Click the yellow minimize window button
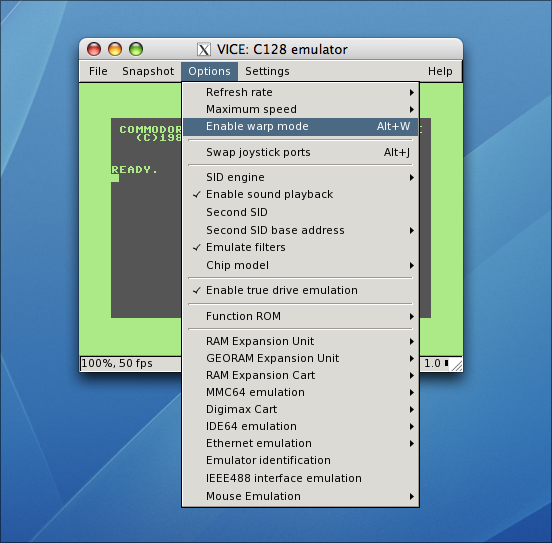This screenshot has width=552, height=543. 115,49
